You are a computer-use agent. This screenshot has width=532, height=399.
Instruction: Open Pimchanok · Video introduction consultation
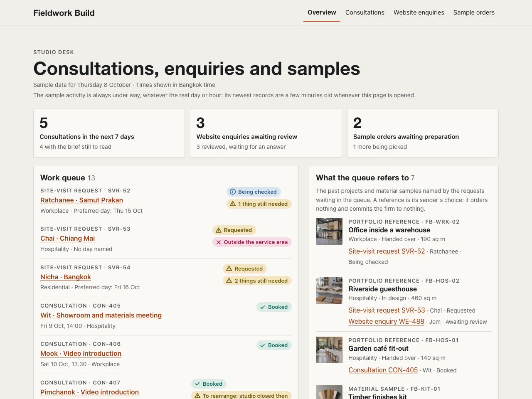[89, 392]
